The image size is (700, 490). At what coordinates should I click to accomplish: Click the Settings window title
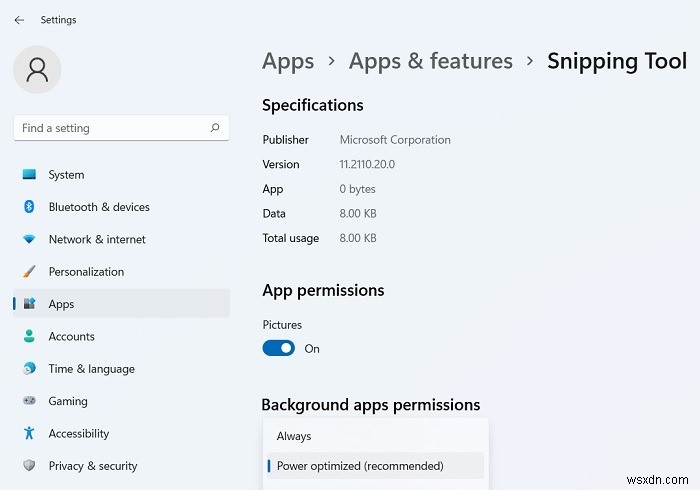(58, 20)
